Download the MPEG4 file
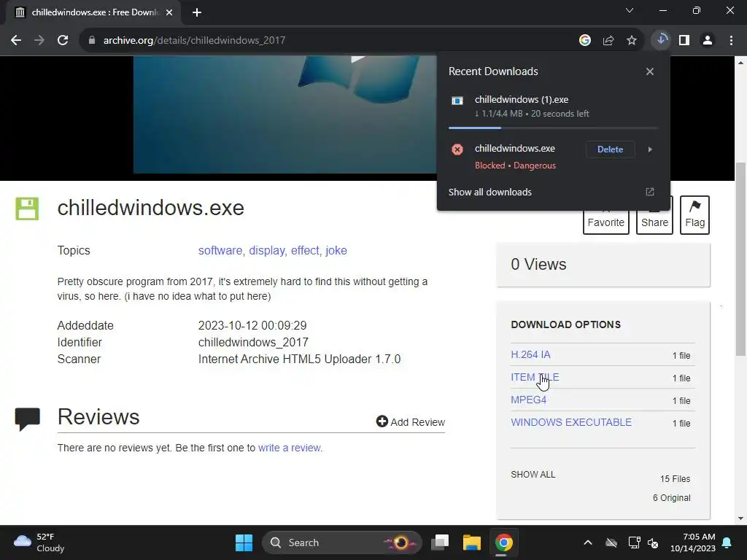 click(528, 400)
